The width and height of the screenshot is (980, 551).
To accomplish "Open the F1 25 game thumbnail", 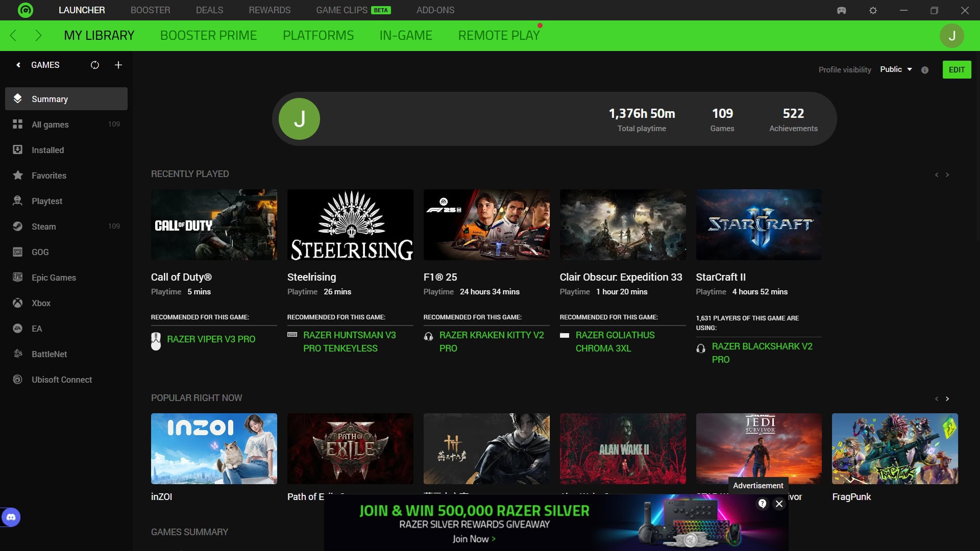I will pyautogui.click(x=486, y=224).
